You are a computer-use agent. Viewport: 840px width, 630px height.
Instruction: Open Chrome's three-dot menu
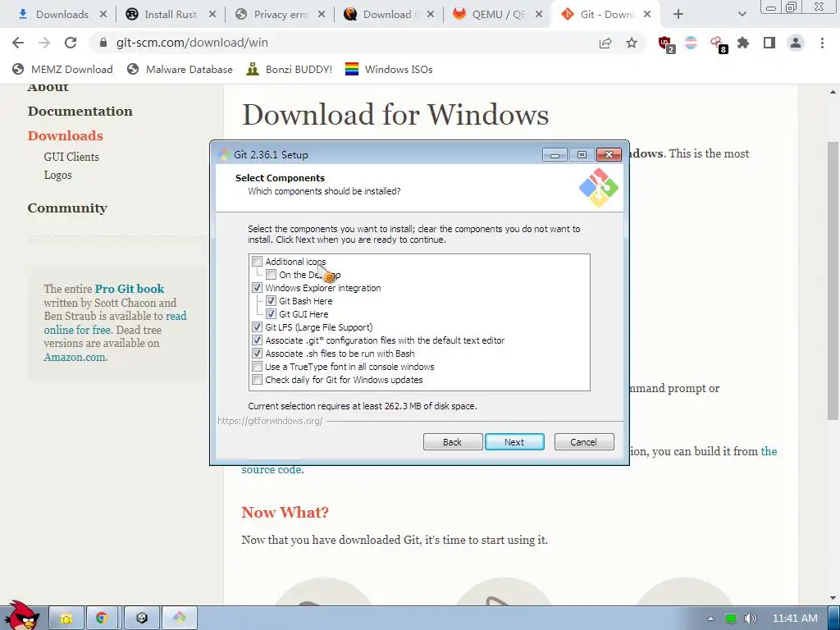[x=822, y=43]
